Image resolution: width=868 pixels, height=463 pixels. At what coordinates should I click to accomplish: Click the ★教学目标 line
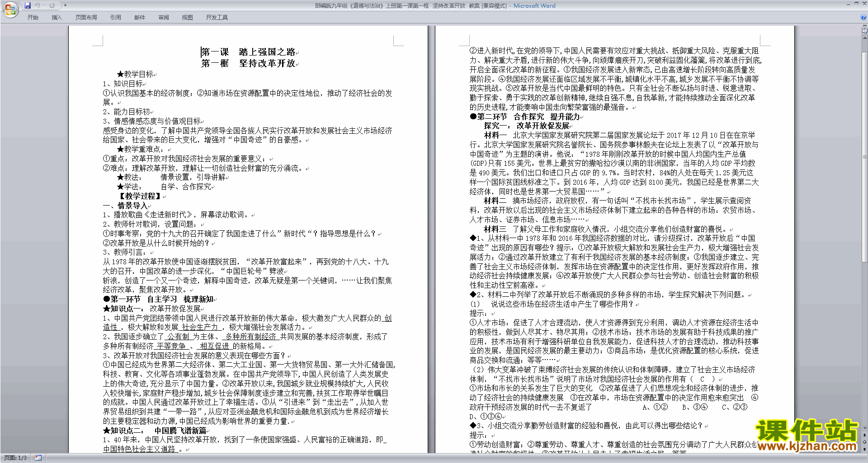[x=135, y=74]
